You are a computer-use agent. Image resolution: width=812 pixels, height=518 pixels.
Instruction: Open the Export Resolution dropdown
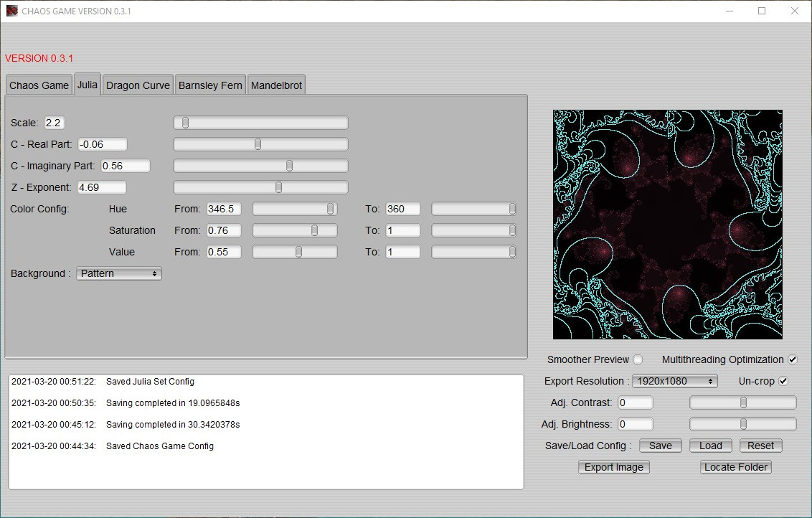[x=674, y=381]
